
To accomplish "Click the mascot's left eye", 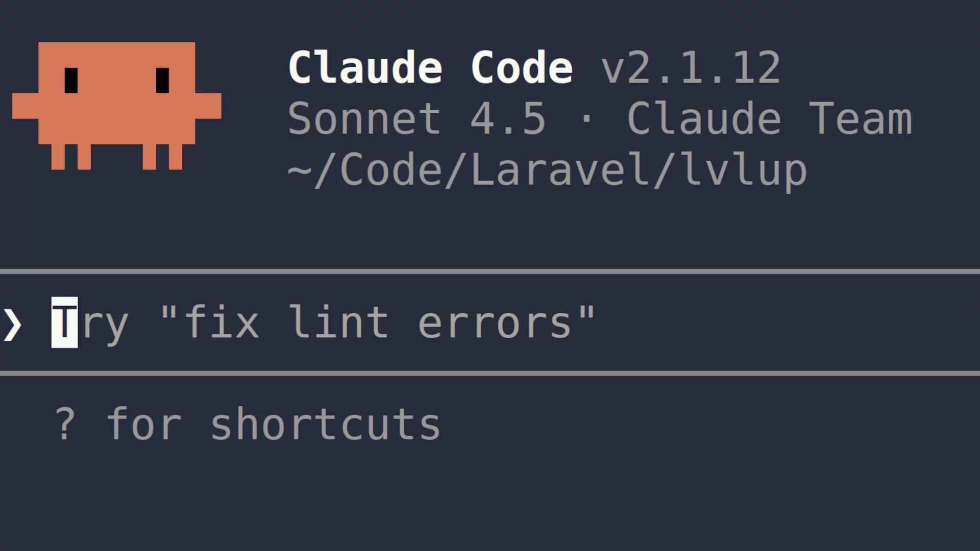I will click(71, 80).
